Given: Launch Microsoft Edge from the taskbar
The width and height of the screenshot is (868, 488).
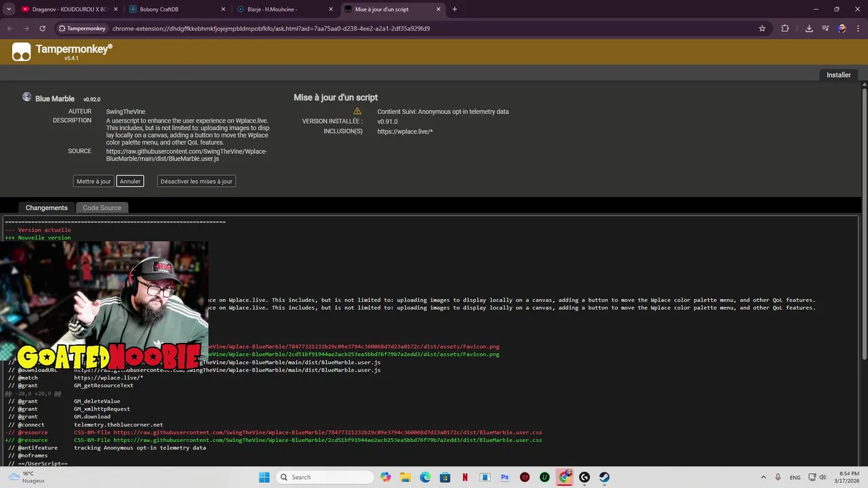Looking at the screenshot, I should tap(425, 477).
